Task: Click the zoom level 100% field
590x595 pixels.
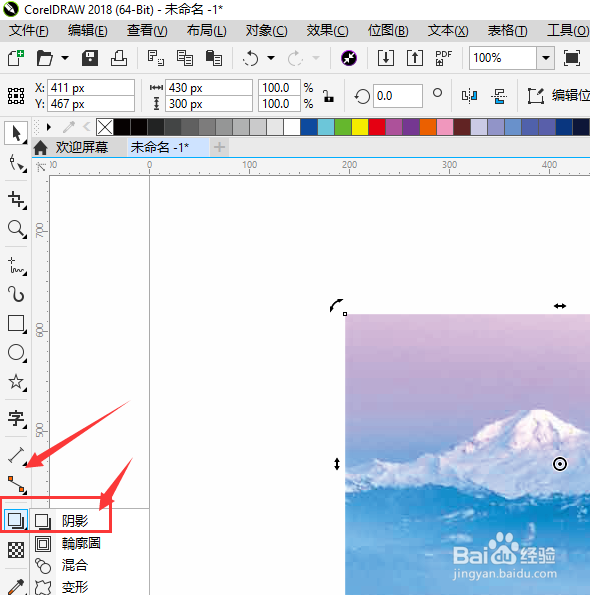Action: [503, 58]
